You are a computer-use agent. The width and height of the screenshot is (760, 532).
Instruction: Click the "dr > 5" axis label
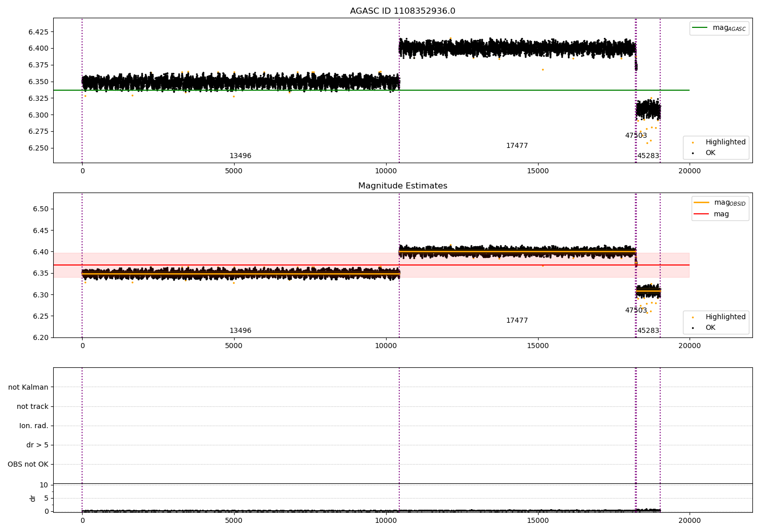point(37,445)
